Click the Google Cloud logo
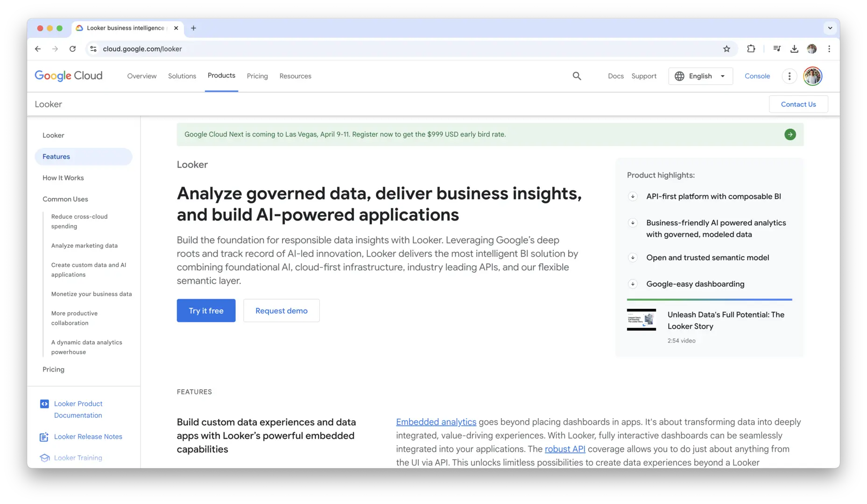 pyautogui.click(x=69, y=76)
